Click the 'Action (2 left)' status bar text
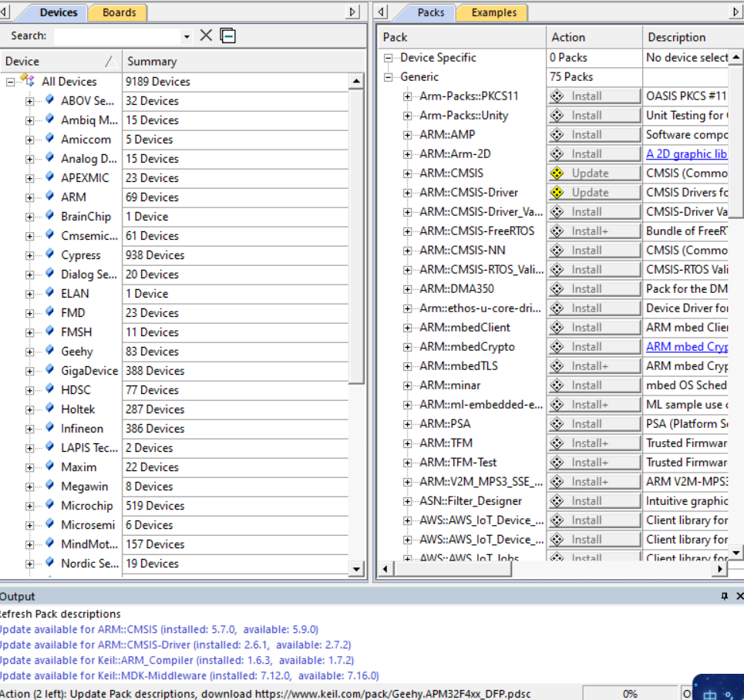Viewport: 744px width, 700px height. (x=266, y=693)
